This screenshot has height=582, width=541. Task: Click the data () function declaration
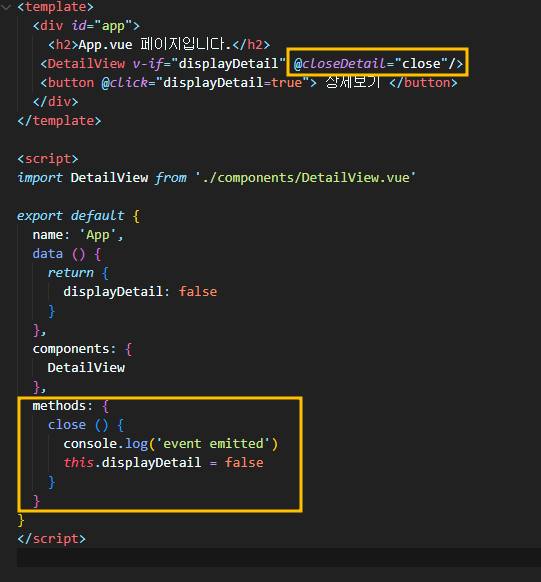tap(67, 254)
